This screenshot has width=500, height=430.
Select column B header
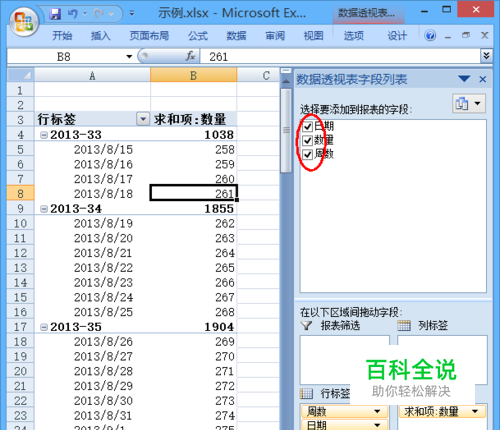coord(193,75)
